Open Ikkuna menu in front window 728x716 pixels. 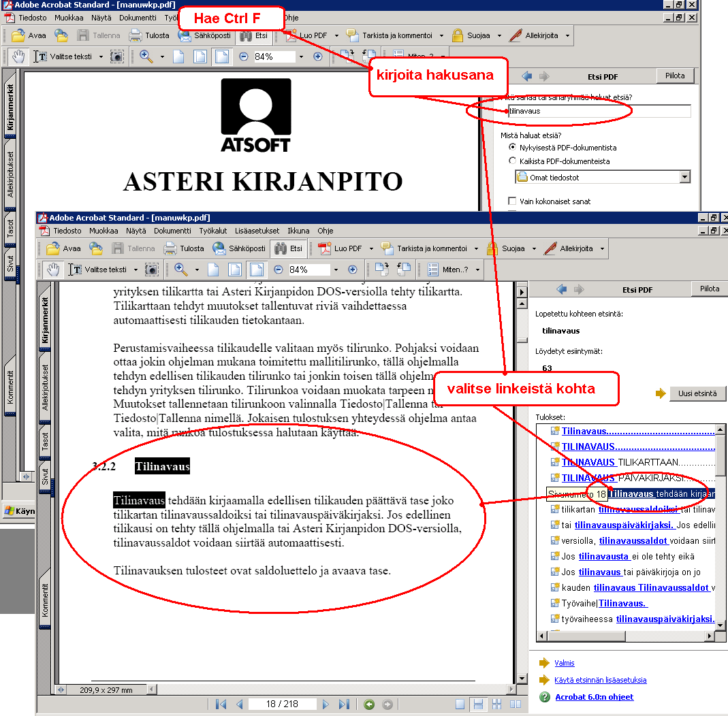pyautogui.click(x=298, y=231)
